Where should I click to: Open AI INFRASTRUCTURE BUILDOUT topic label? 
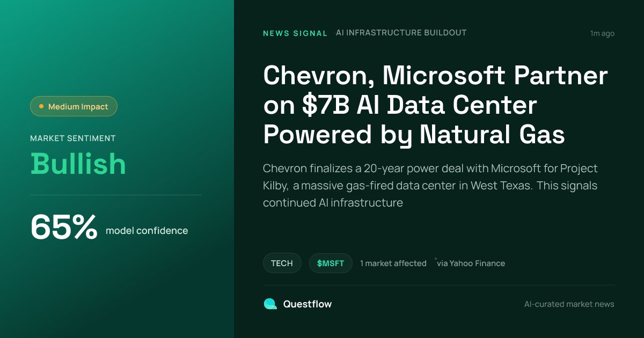click(401, 33)
